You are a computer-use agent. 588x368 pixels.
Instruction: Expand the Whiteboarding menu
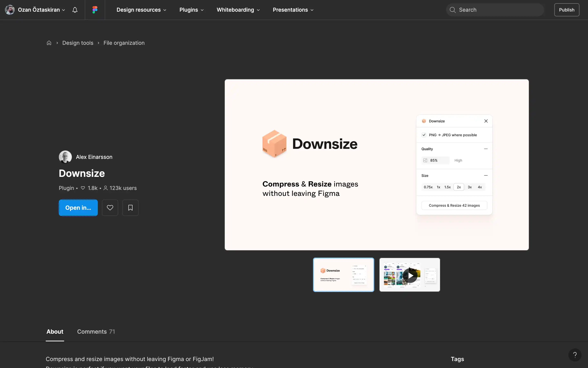pos(238,10)
